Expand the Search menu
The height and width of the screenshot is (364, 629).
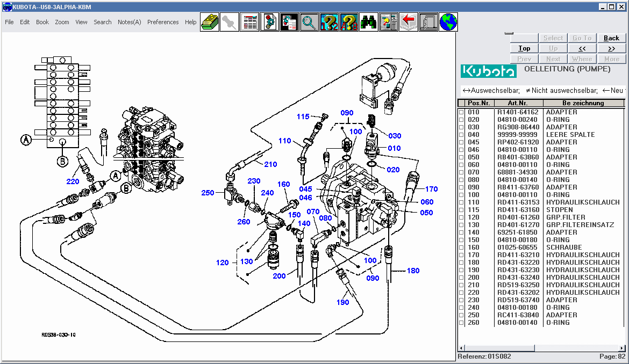pyautogui.click(x=102, y=22)
